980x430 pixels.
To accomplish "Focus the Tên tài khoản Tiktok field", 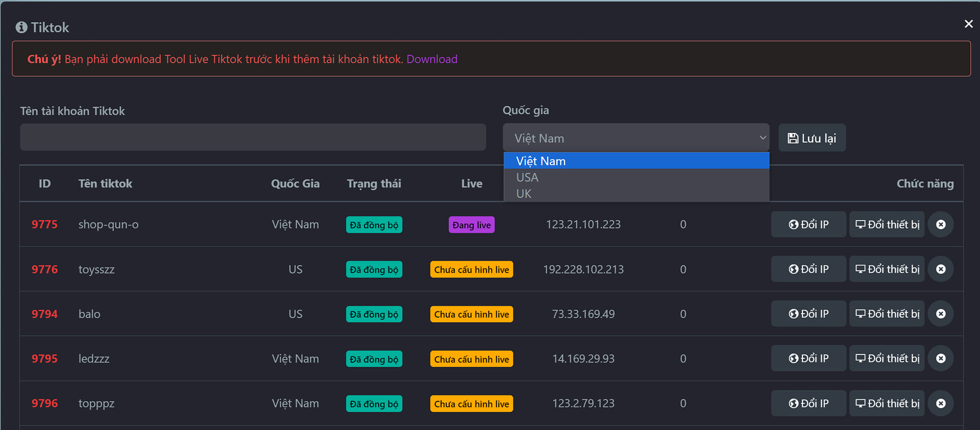I will pyautogui.click(x=253, y=138).
